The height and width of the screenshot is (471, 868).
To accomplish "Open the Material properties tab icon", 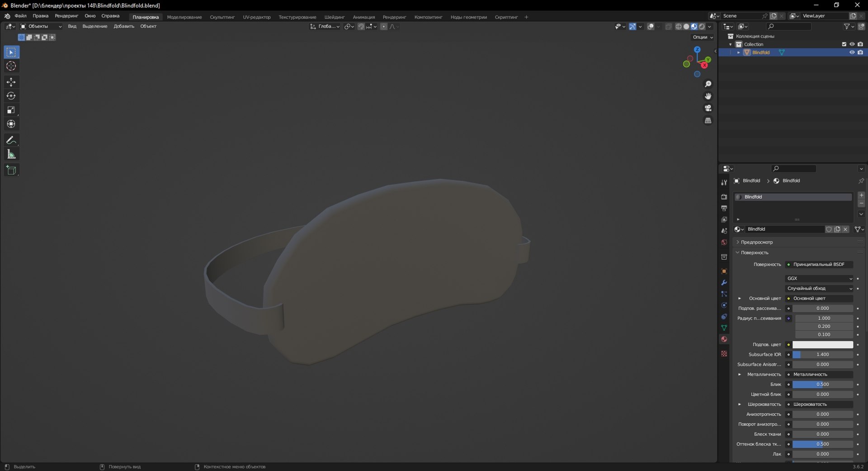I will point(724,339).
